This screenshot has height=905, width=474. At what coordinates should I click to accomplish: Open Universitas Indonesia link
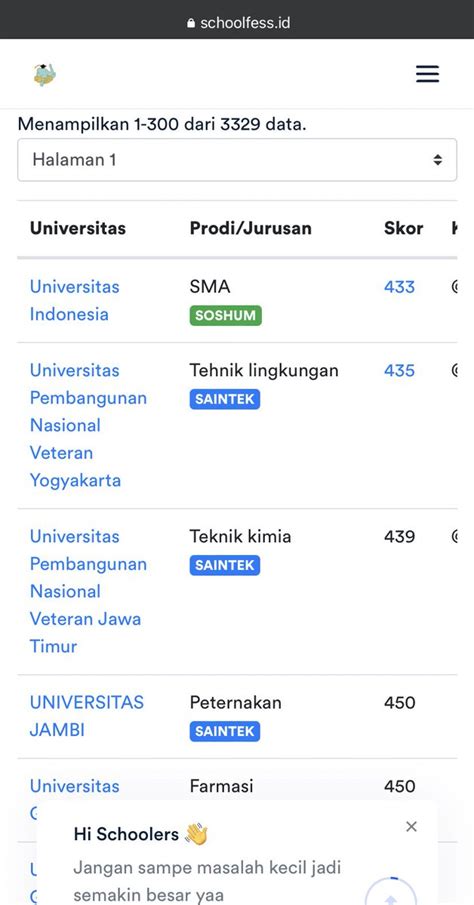tap(74, 300)
